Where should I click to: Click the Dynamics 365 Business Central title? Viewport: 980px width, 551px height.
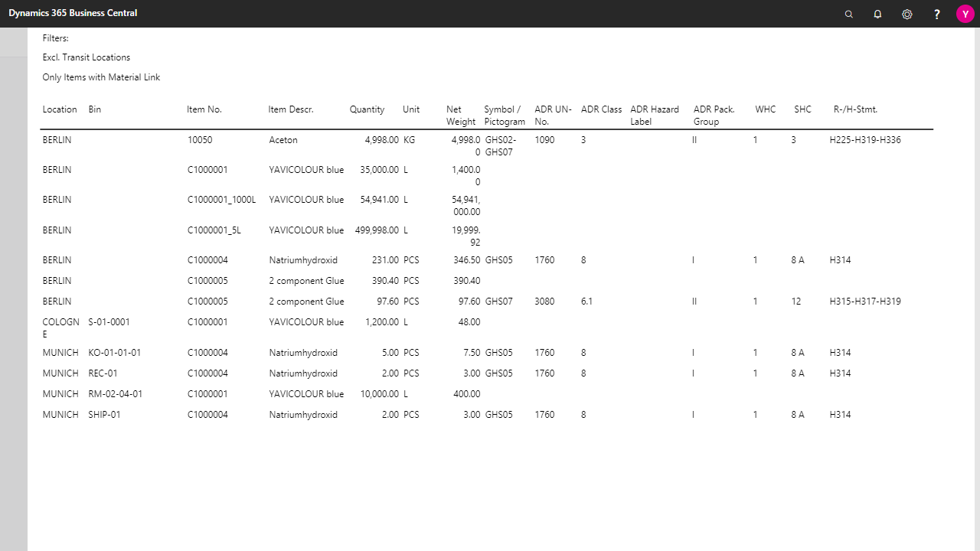[73, 13]
